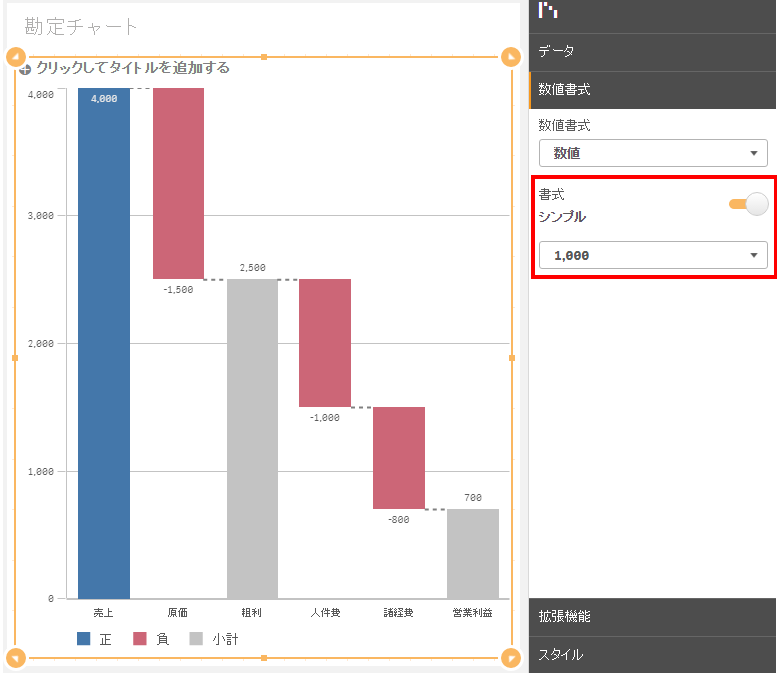The image size is (777, 674).
Task: Click the waterfall chart icon in panel header
Action: (x=548, y=10)
